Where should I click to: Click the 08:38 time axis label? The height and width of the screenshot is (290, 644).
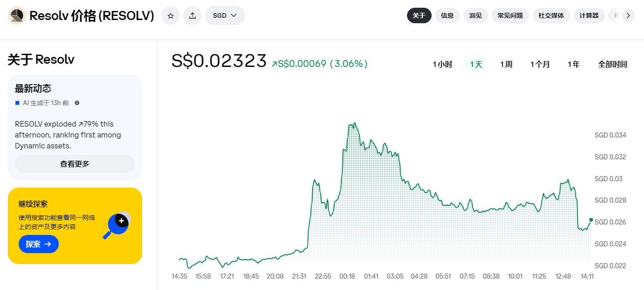tap(491, 276)
